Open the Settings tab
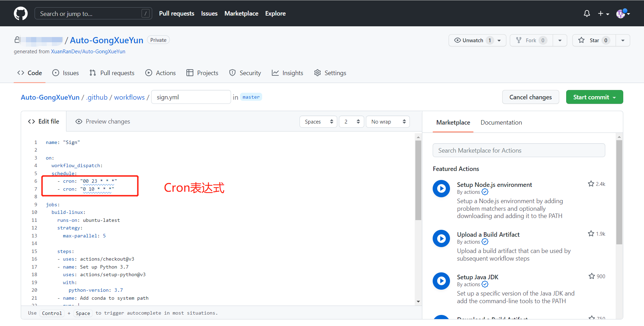This screenshot has width=644, height=326. [330, 73]
